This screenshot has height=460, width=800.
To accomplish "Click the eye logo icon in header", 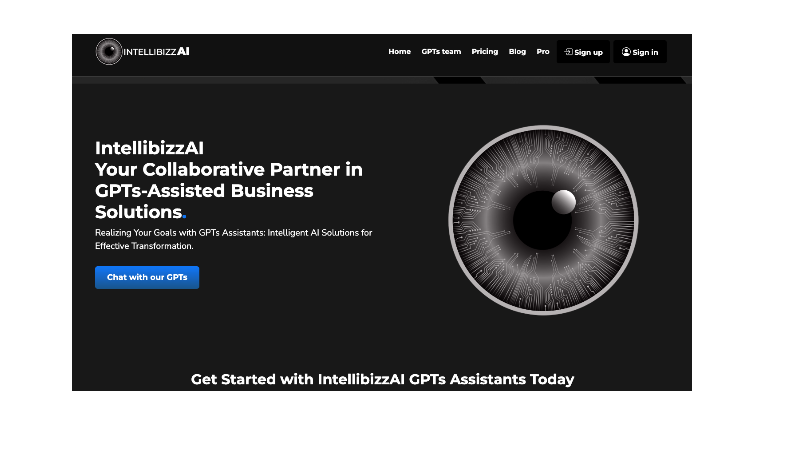I will pyautogui.click(x=109, y=52).
